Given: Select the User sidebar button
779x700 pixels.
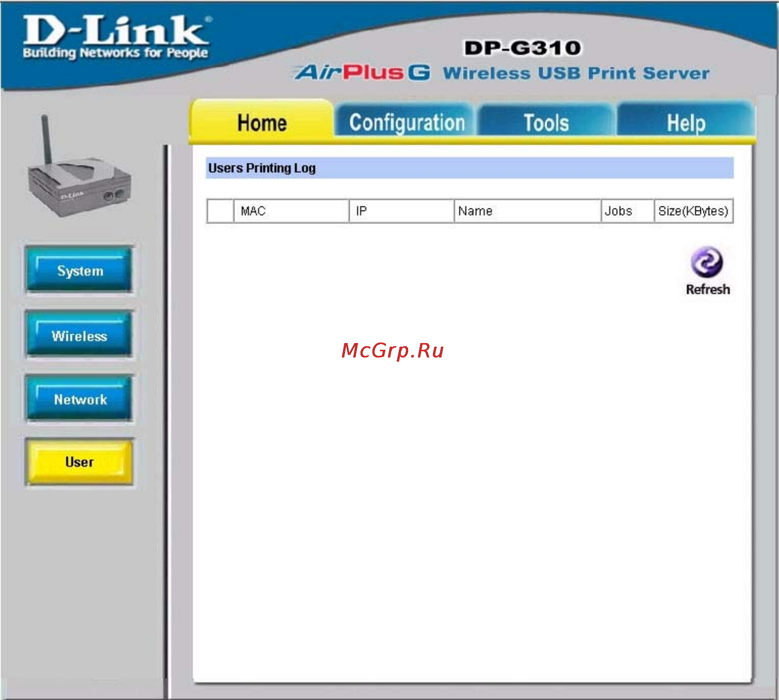Looking at the screenshot, I should click(80, 461).
